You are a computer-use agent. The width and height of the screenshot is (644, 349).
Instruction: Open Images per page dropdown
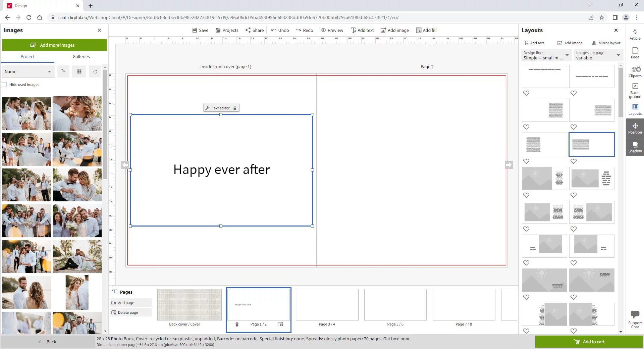pyautogui.click(x=598, y=55)
